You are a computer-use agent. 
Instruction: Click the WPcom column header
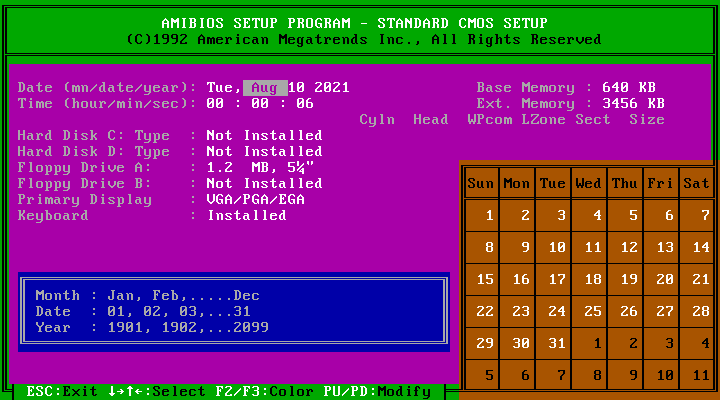[x=489, y=119]
